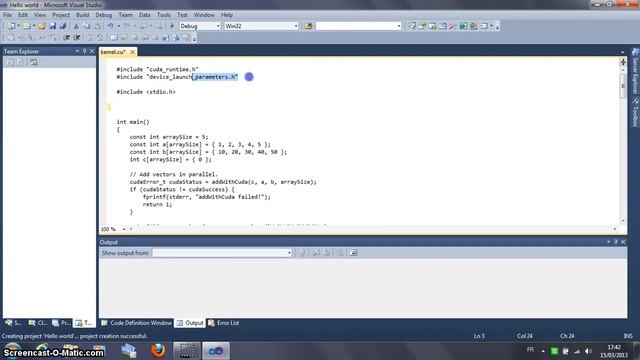Open the Debug menu

tap(104, 15)
